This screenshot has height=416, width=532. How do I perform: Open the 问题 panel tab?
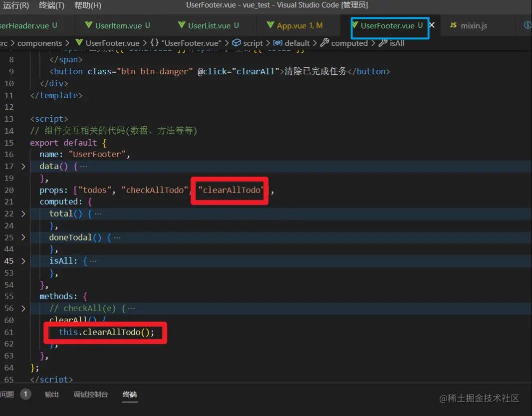coord(7,394)
